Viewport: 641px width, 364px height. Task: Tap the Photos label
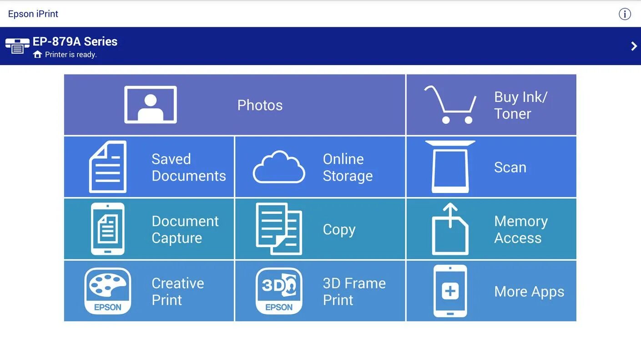(x=260, y=105)
